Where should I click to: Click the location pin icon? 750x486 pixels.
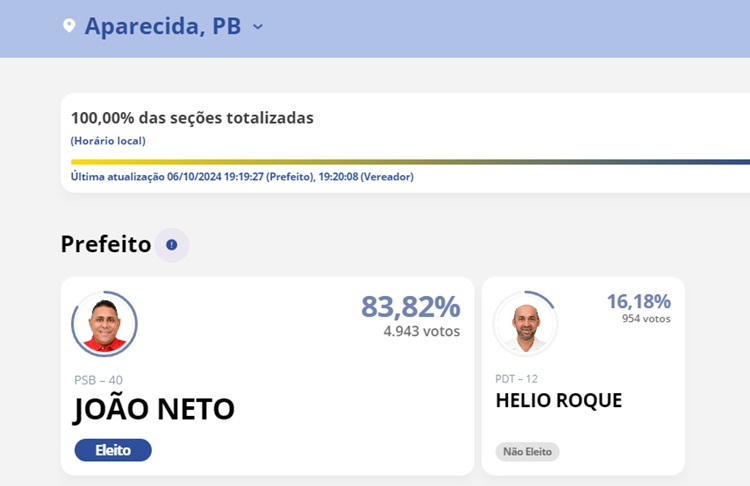pos(69,26)
